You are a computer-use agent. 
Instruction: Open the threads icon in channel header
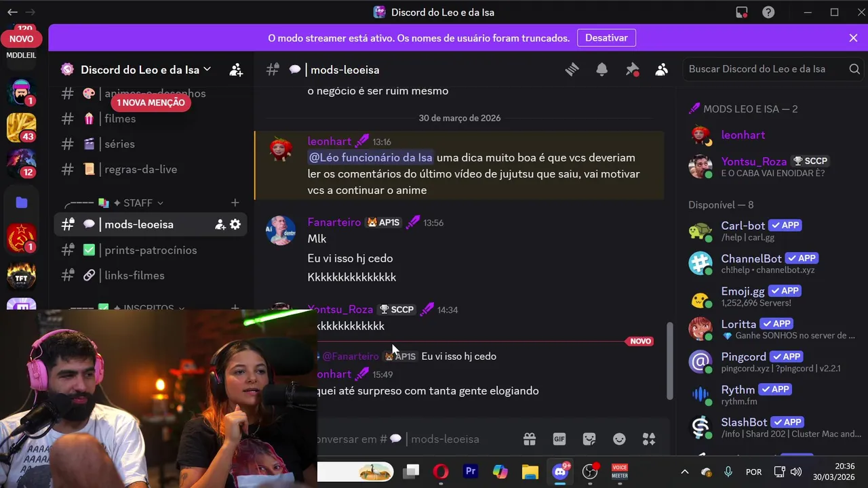(572, 69)
